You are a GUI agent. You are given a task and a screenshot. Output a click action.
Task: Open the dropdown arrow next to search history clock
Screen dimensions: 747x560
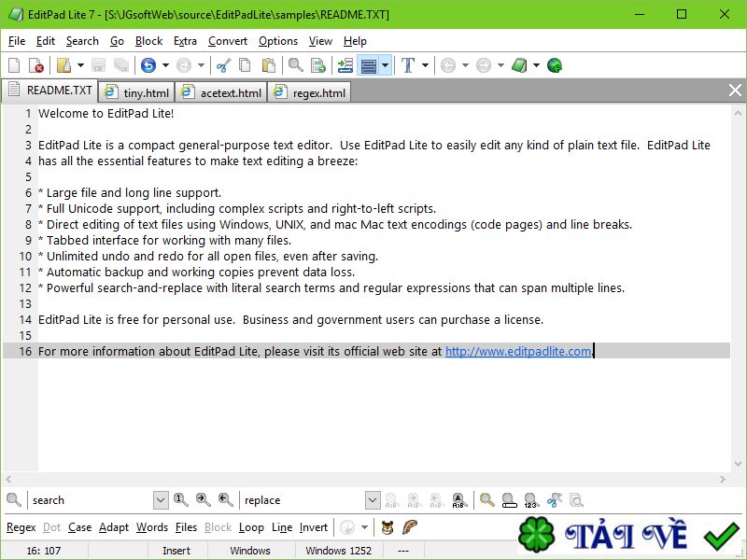364,527
